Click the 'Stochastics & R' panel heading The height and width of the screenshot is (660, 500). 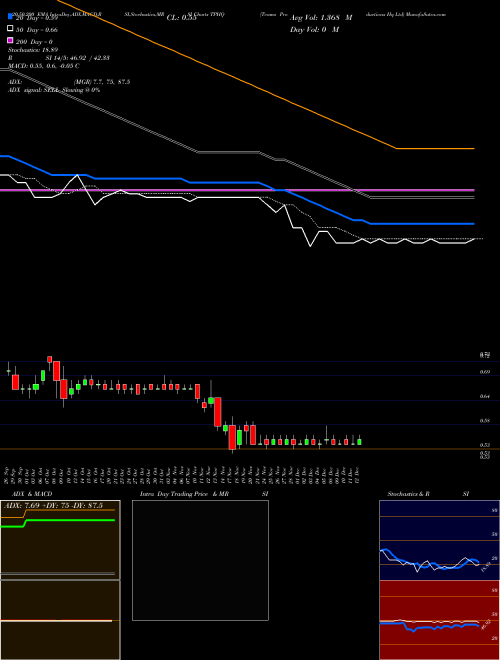(x=408, y=494)
